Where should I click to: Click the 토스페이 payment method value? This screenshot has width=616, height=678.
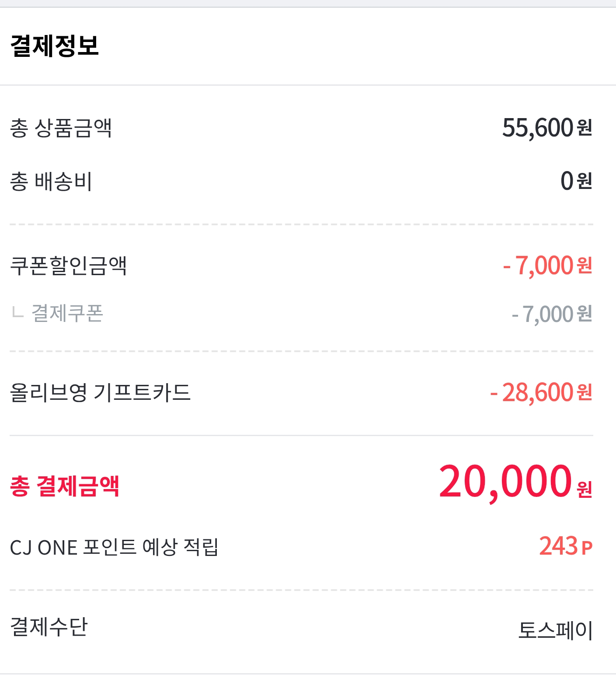point(555,630)
